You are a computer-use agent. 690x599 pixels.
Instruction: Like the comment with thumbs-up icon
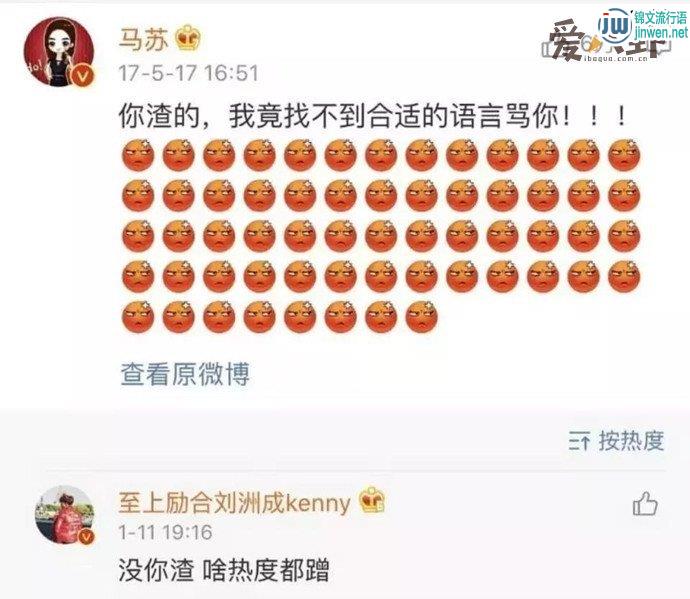(645, 504)
